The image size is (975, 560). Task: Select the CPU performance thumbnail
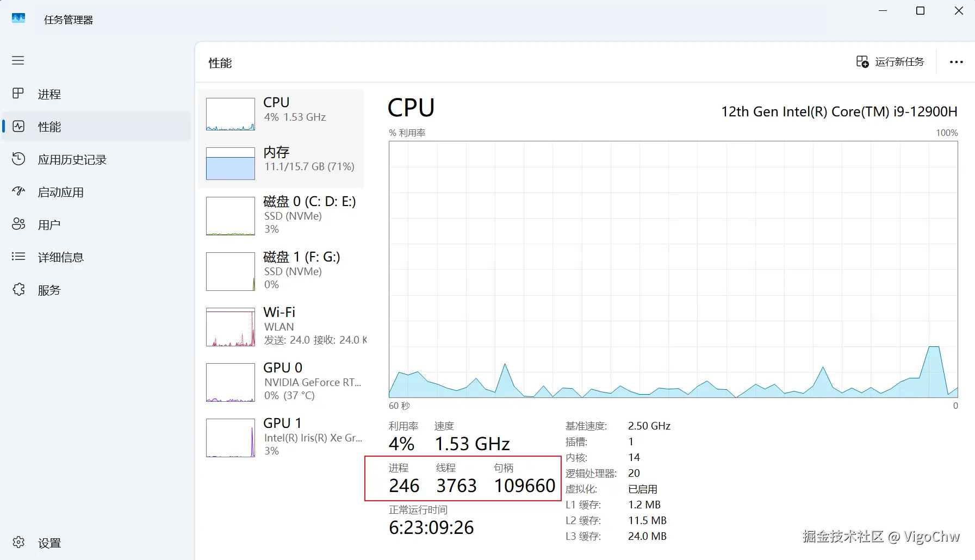(231, 114)
